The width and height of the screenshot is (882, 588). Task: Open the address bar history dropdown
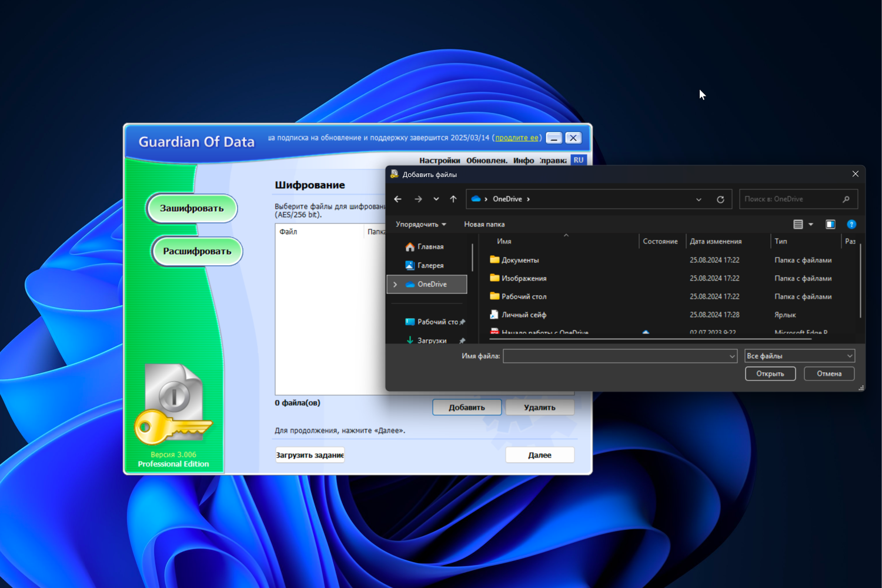click(699, 199)
